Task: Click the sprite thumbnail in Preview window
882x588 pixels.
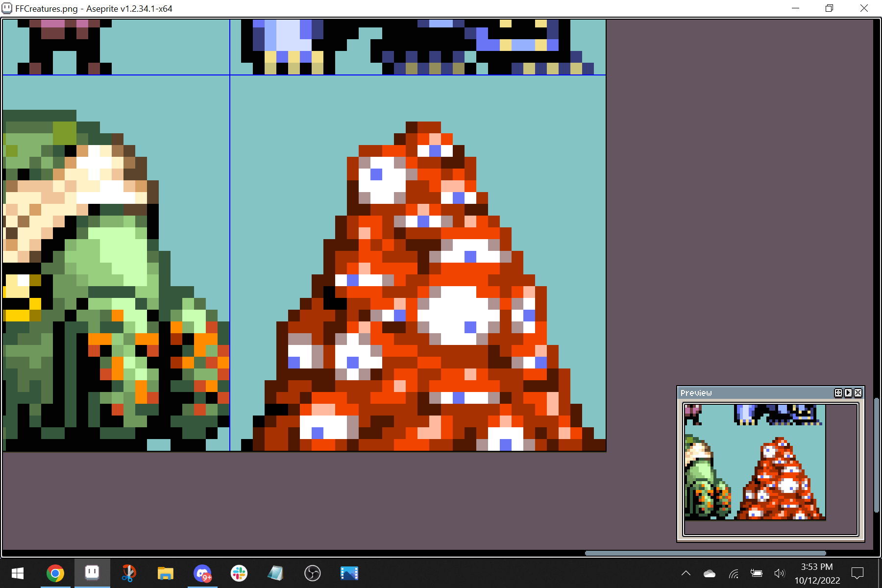Action: [755, 462]
